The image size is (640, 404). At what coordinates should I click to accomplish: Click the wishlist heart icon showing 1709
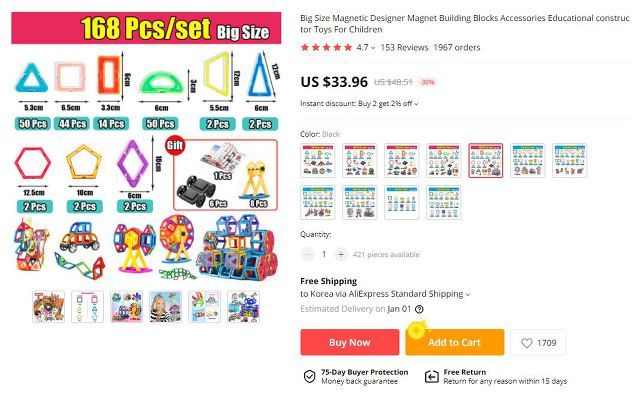pos(527,343)
